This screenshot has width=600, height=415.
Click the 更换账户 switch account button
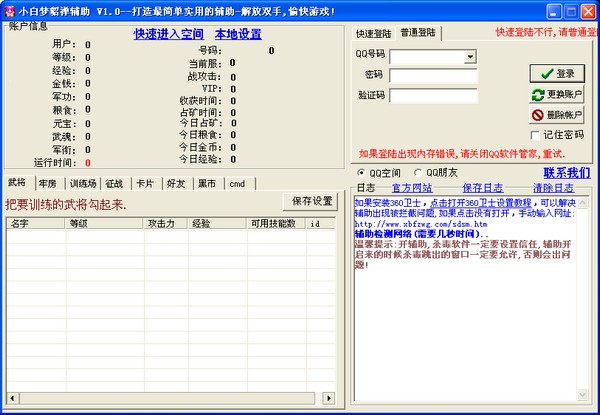(557, 94)
